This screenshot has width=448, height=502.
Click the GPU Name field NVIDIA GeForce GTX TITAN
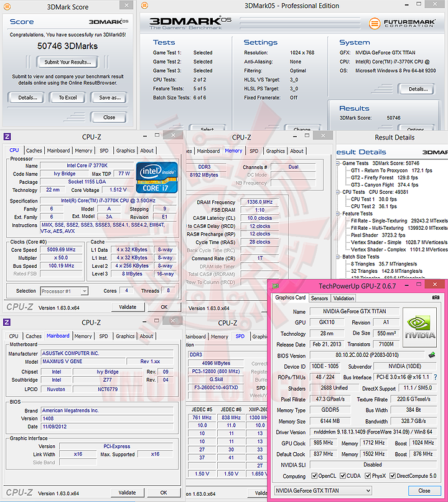point(354,311)
